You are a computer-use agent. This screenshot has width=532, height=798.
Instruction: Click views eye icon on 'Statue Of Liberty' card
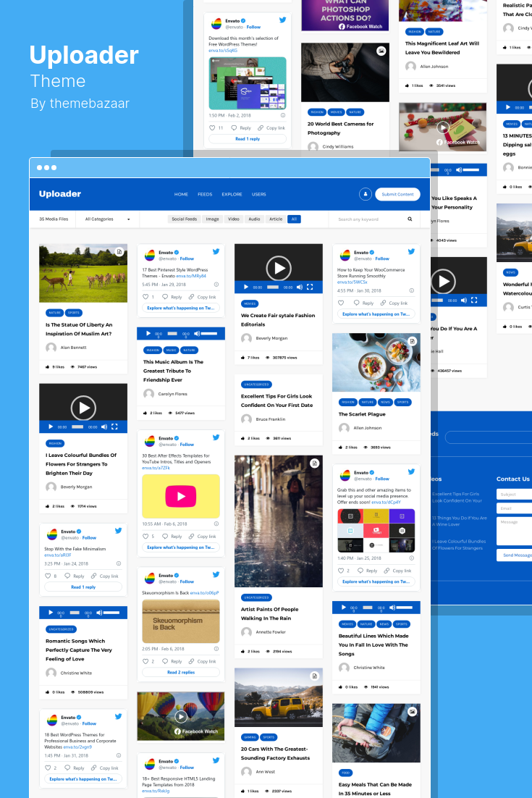click(x=72, y=367)
